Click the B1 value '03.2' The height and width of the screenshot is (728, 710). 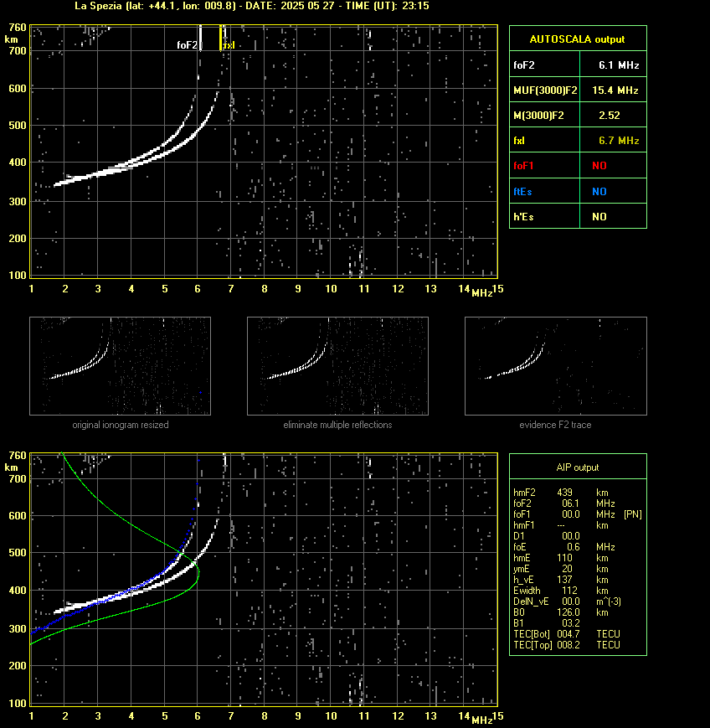[x=570, y=623]
